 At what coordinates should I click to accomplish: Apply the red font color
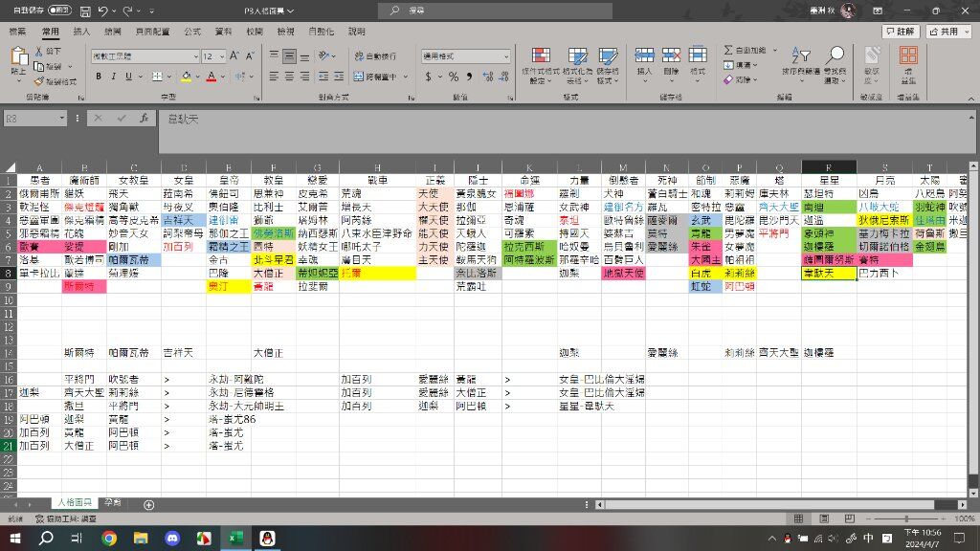point(212,77)
